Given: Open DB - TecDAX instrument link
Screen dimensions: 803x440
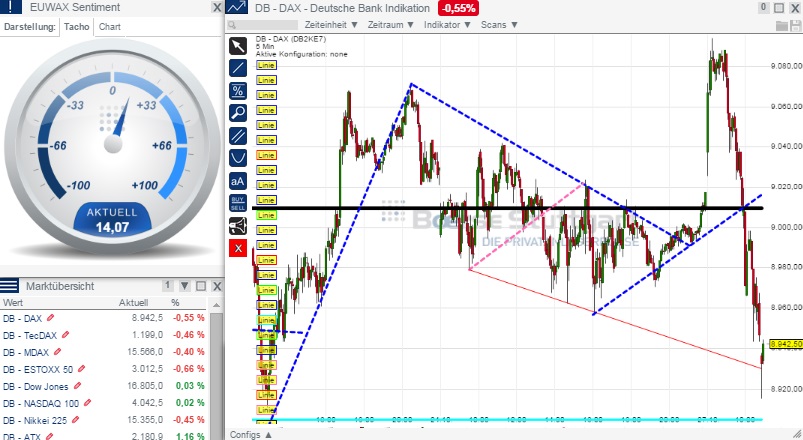Looking at the screenshot, I should 30,335.
